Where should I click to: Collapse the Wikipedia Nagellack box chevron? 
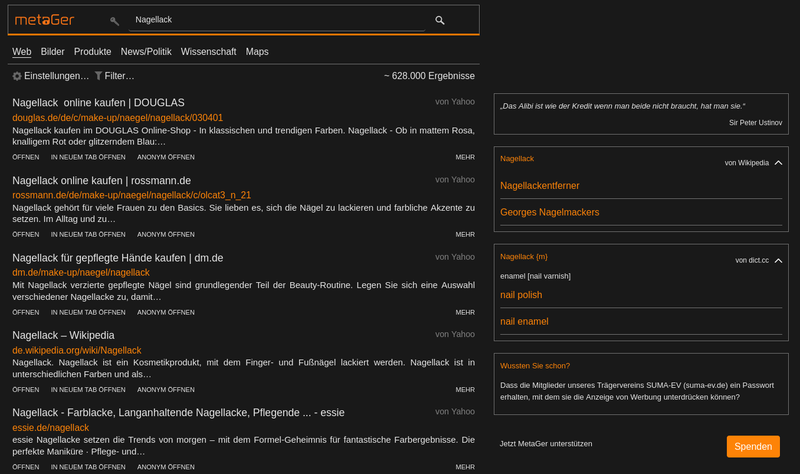(778, 163)
